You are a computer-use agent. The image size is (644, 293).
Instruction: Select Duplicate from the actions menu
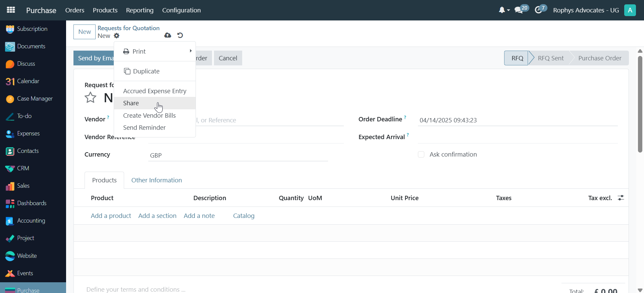point(155,71)
